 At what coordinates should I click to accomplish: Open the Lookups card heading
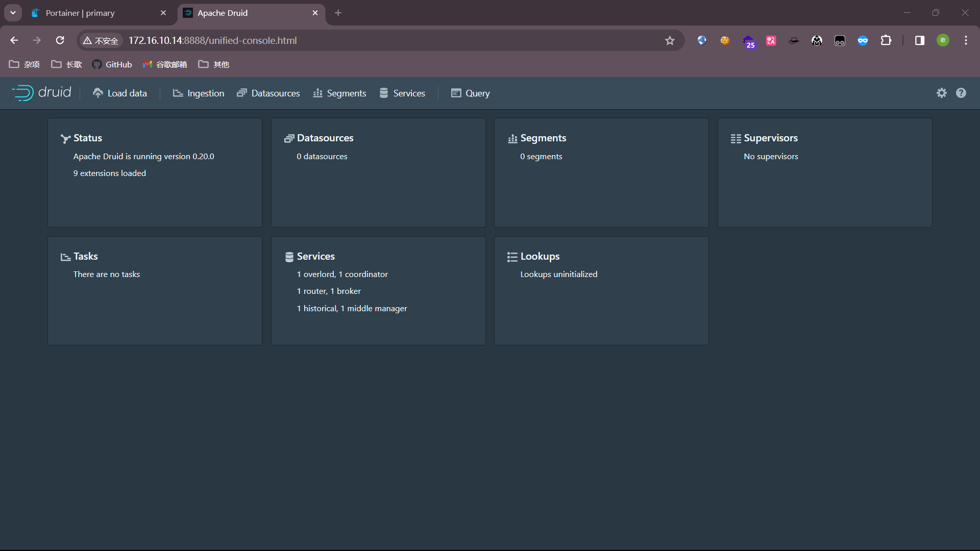(x=540, y=256)
